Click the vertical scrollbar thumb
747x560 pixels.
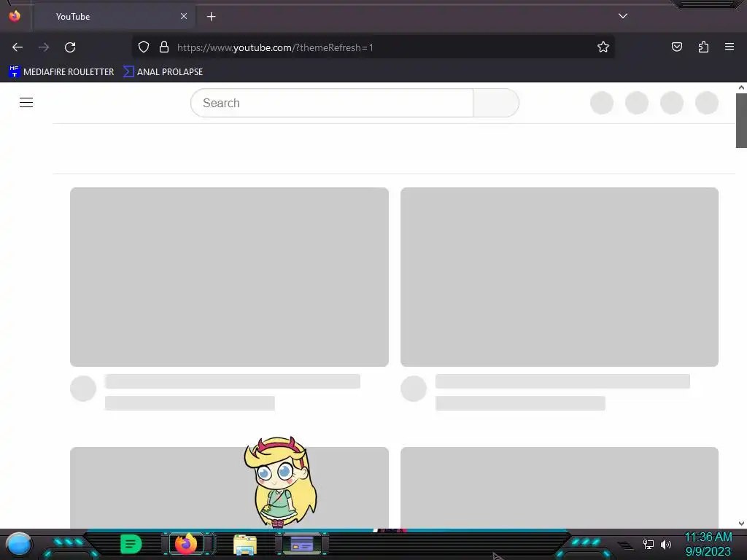pos(741,121)
